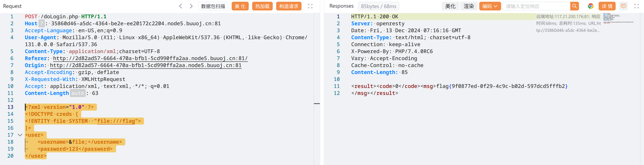Viewport: 644px width, 165px height.
Task: Click the Request panel title
Action: (12, 6)
